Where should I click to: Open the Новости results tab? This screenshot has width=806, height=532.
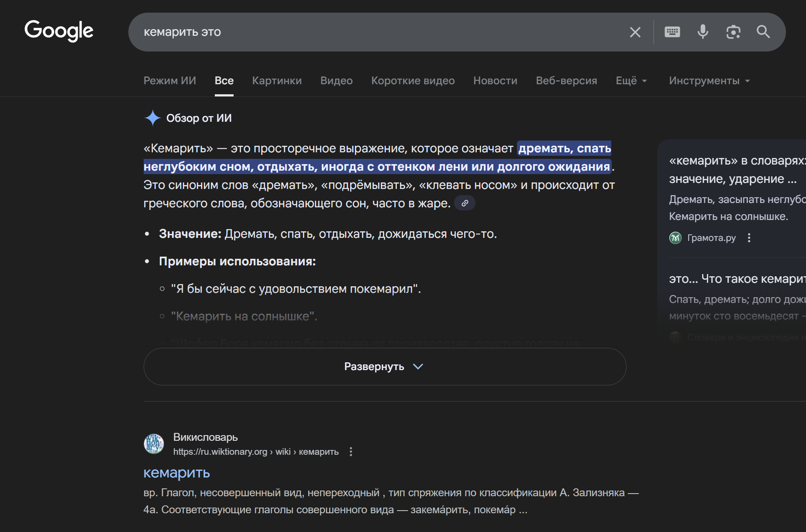(495, 80)
